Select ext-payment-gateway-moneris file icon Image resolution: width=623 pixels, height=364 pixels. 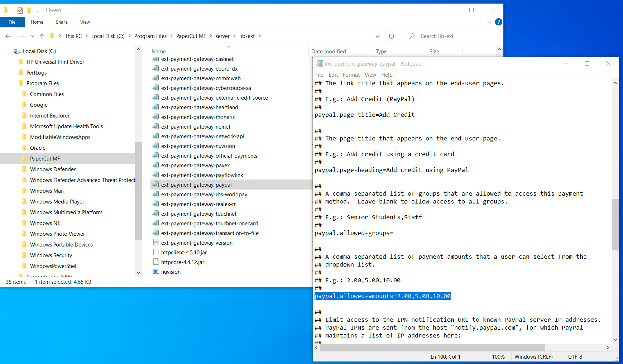click(x=155, y=117)
